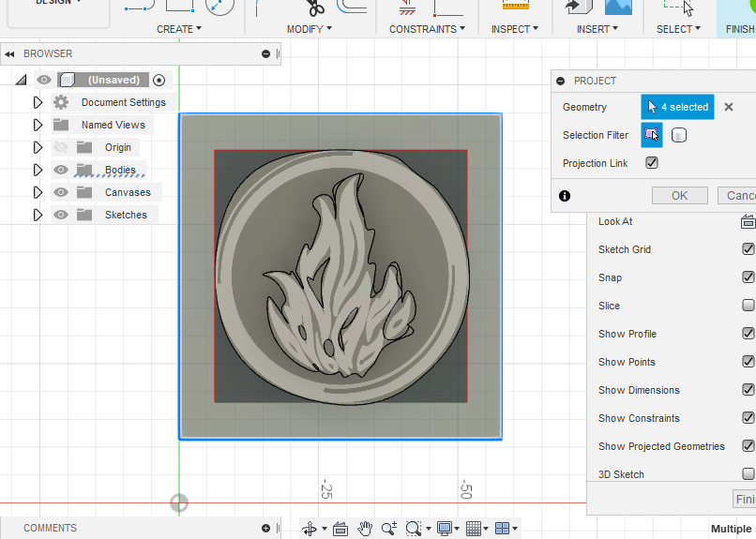Click the Zoom Window tool icon
This screenshot has width=756, height=539.
click(x=414, y=529)
